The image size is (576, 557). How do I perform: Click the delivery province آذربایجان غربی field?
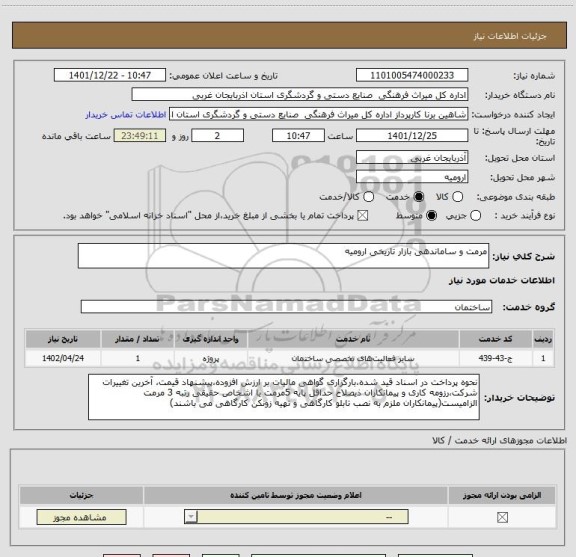coord(412,158)
